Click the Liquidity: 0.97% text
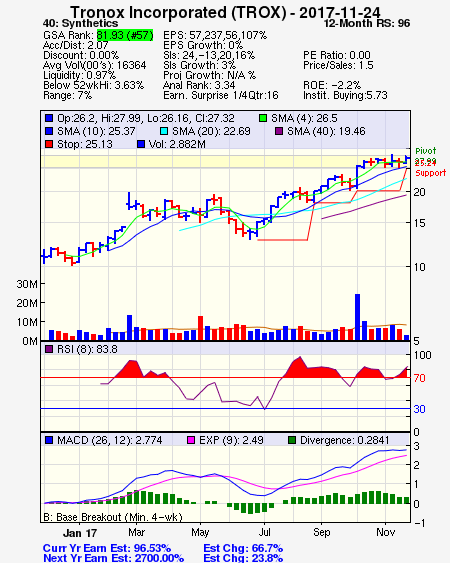Viewport: 450px width, 563px height. 79,75
